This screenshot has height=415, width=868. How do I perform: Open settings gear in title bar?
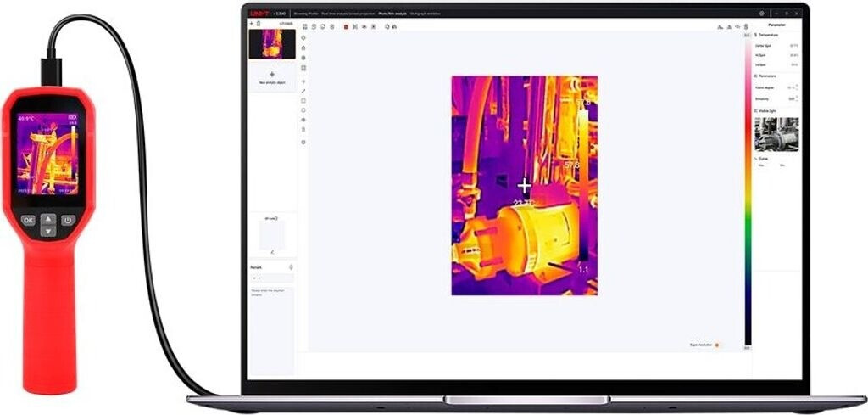pos(762,14)
